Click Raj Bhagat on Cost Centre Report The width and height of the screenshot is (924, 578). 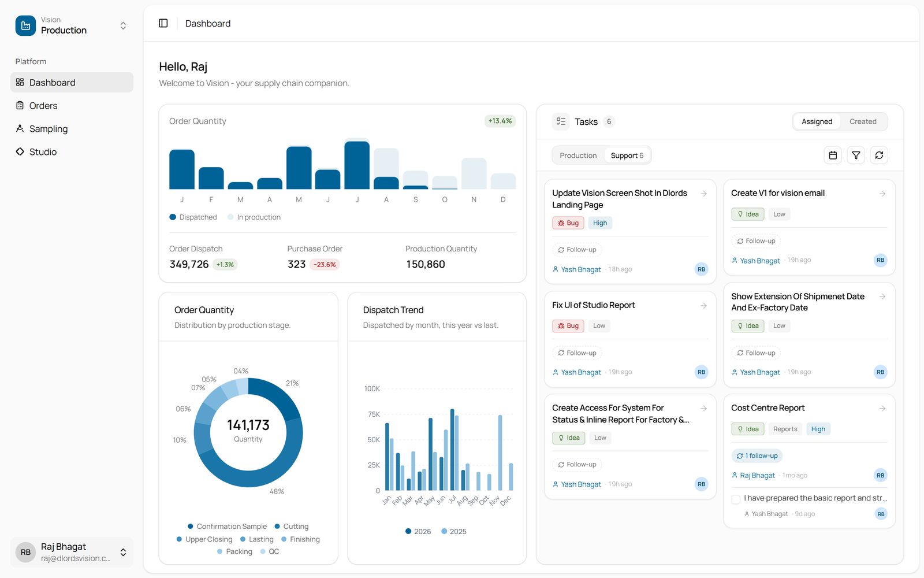757,475
